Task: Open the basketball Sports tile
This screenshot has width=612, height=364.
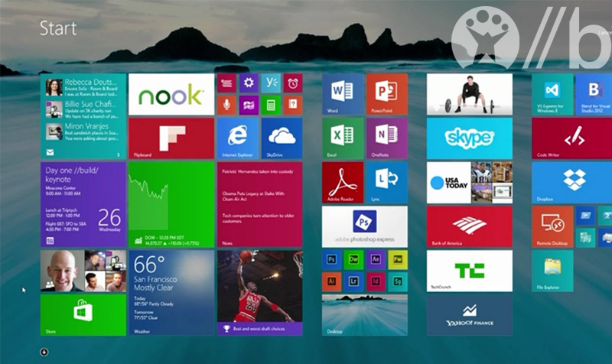Action: coord(260,293)
